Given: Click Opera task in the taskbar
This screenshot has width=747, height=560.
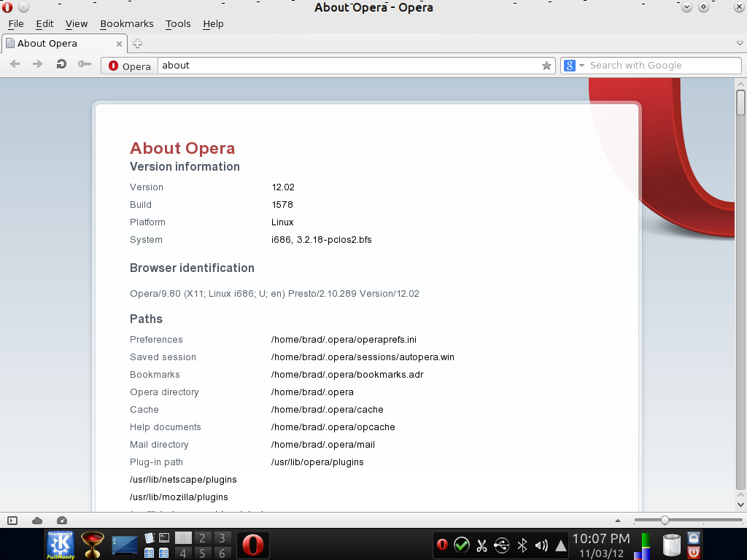Looking at the screenshot, I should (253, 545).
